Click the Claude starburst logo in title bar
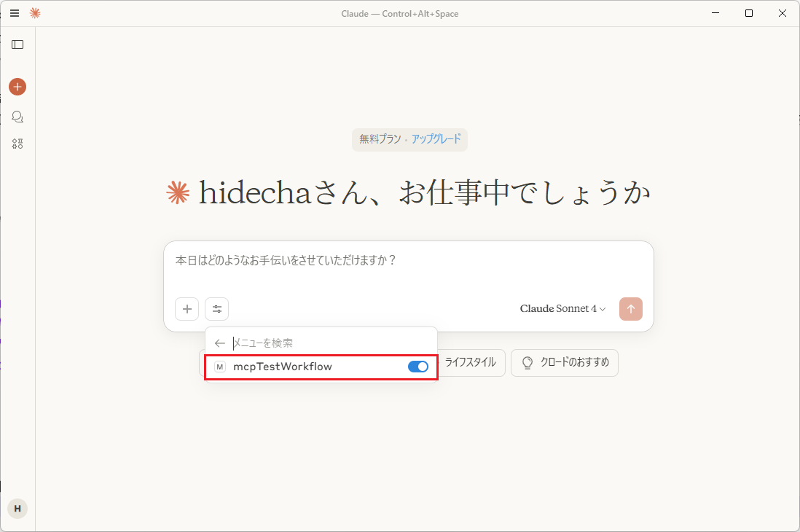800x532 pixels. tap(35, 13)
